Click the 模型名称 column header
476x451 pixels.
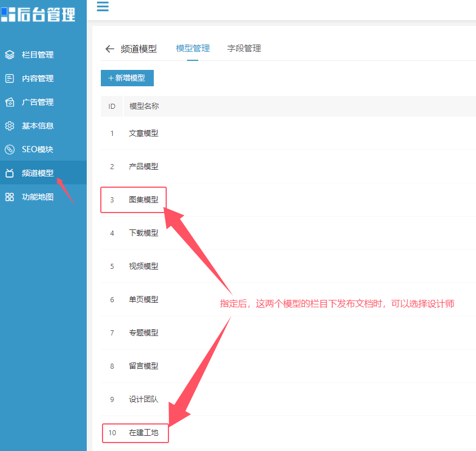(144, 106)
